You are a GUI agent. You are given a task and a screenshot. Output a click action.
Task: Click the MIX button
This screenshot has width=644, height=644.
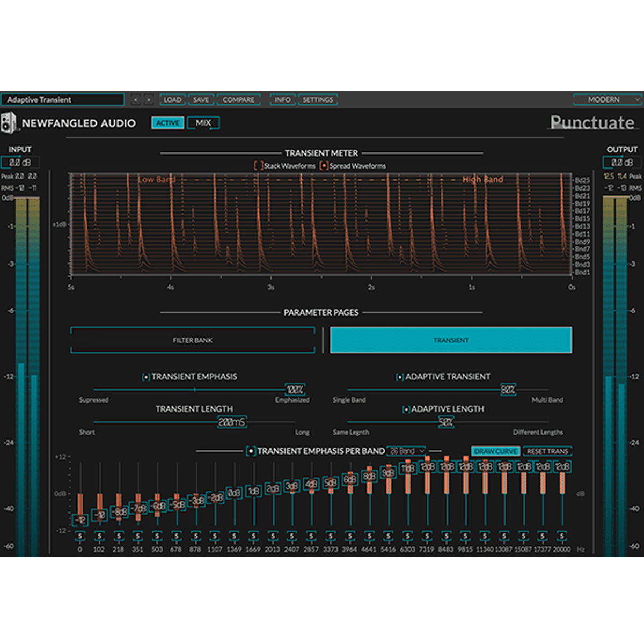[203, 123]
